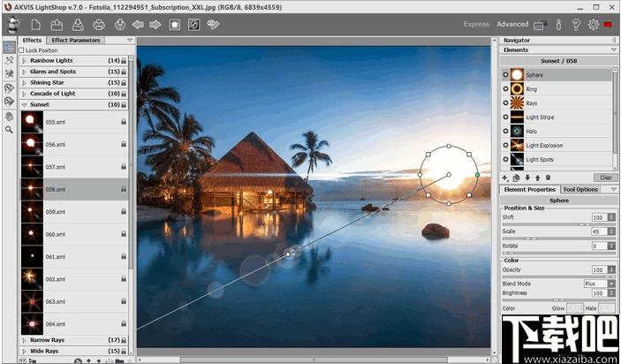621x364 pixels.
Task: Open preferences gear icon
Action: 594,25
